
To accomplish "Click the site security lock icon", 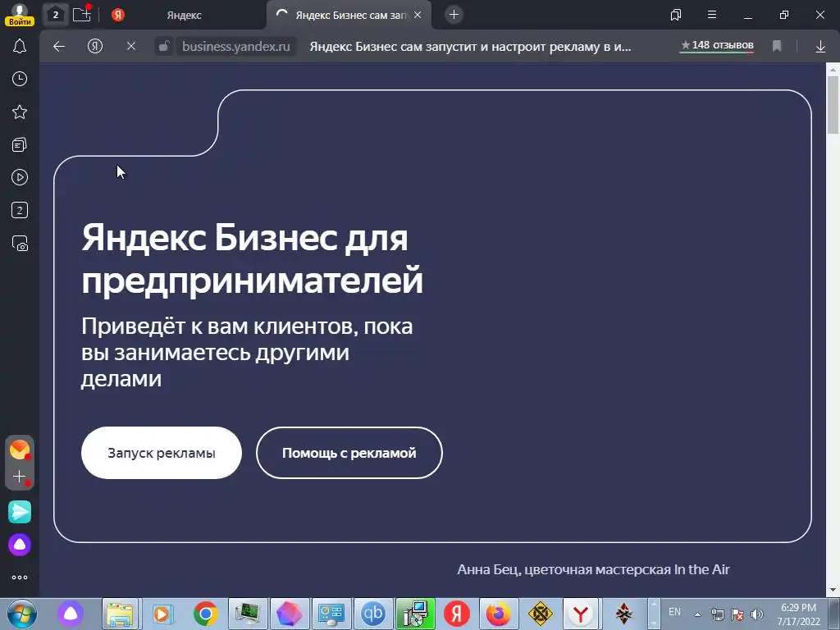I will pos(164,47).
